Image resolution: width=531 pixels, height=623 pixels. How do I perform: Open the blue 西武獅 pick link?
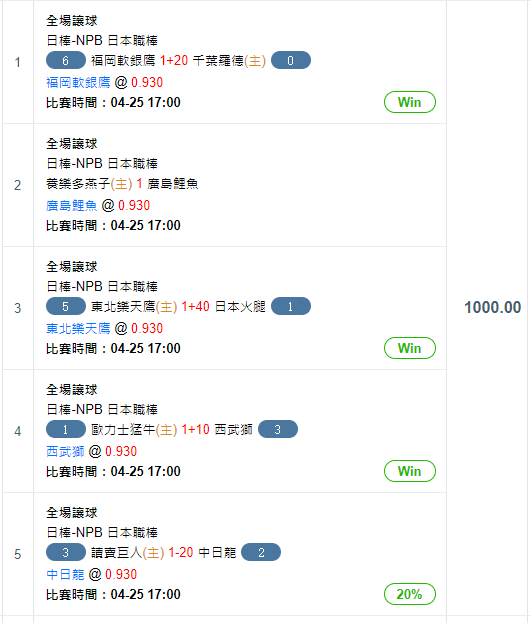click(65, 451)
